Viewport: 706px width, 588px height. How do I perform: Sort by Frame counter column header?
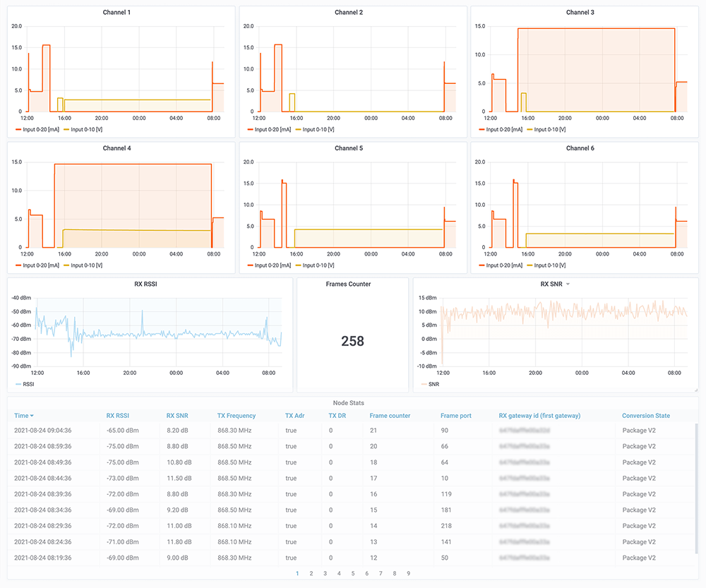click(390, 416)
